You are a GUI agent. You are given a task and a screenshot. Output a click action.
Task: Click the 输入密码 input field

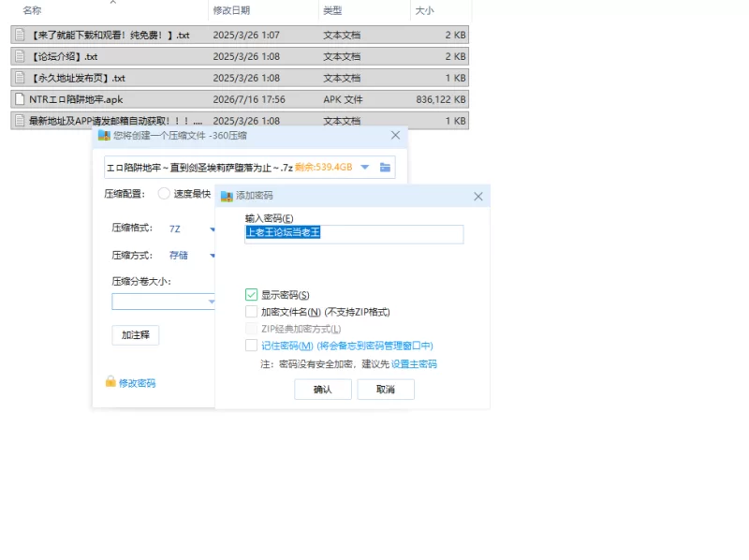pyautogui.click(x=354, y=234)
